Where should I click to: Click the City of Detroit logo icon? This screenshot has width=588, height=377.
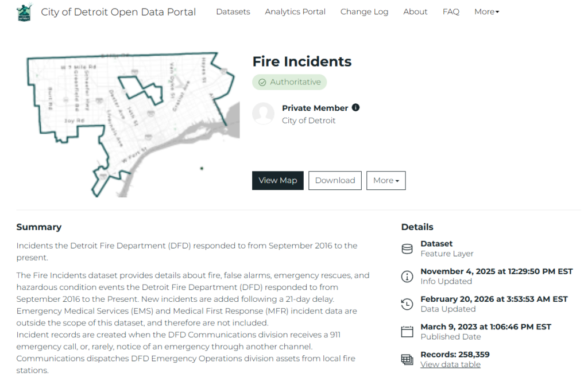(x=24, y=12)
